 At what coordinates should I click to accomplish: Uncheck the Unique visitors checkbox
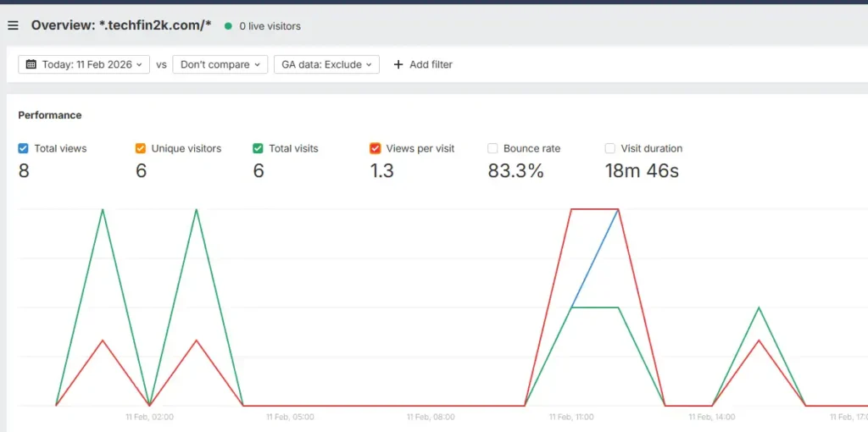coord(141,148)
